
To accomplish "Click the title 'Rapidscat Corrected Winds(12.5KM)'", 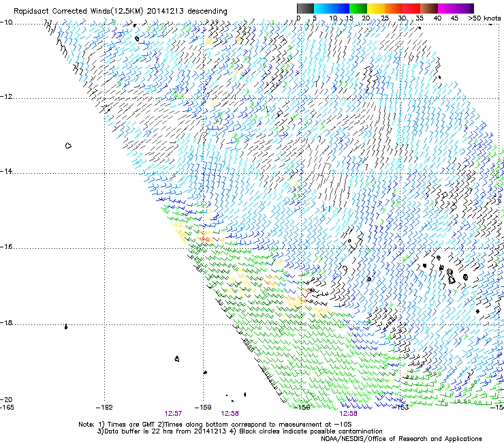I will (78, 12).
